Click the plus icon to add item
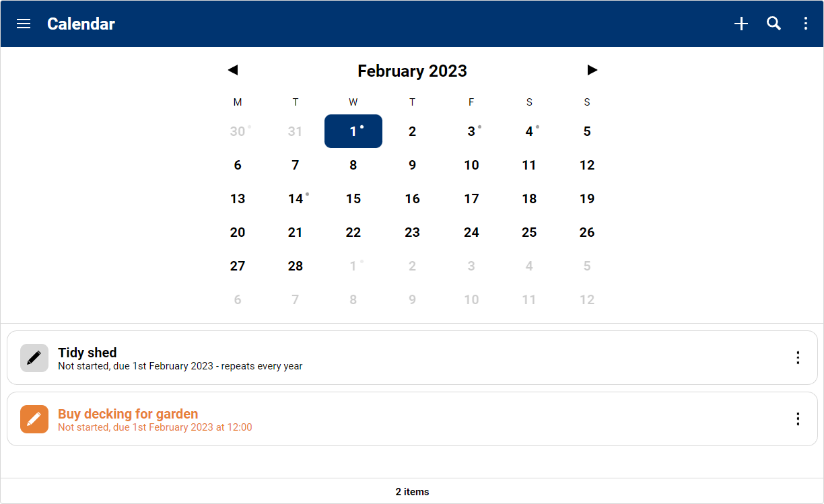824x504 pixels. pyautogui.click(x=741, y=24)
